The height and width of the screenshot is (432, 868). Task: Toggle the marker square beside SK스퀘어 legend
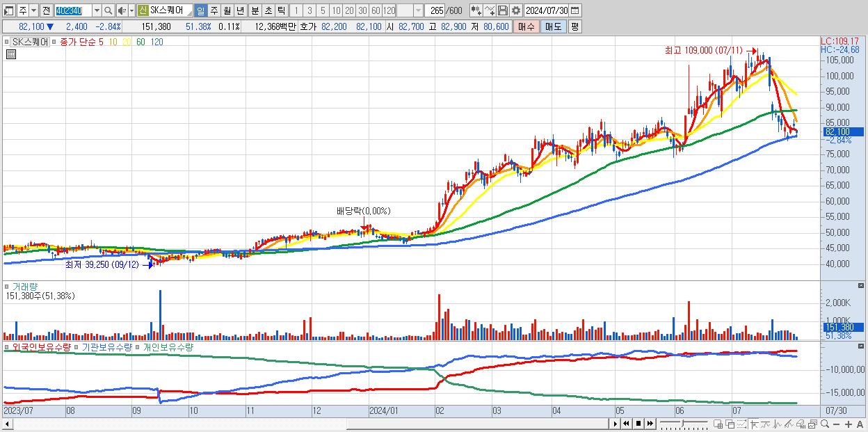[x=8, y=42]
